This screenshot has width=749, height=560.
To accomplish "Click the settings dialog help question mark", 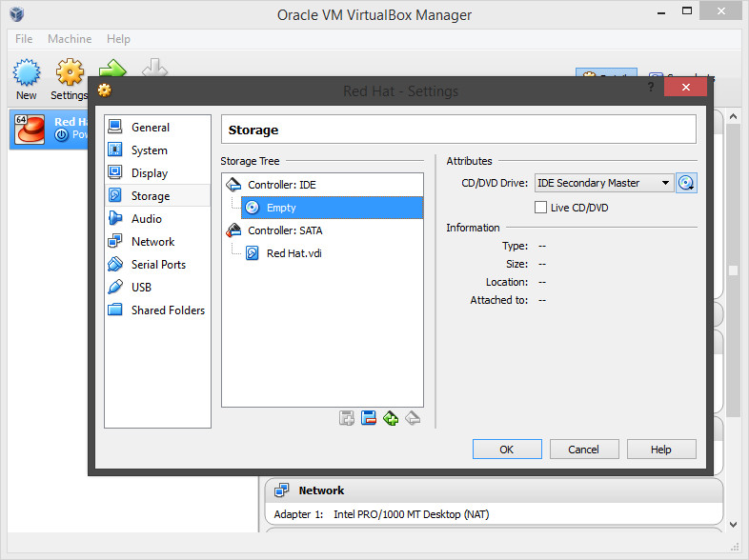I will click(651, 87).
